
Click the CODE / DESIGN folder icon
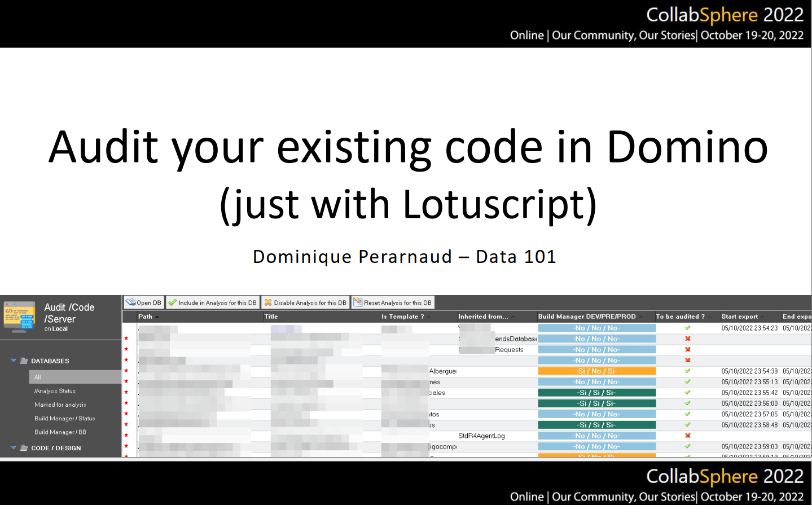point(24,448)
